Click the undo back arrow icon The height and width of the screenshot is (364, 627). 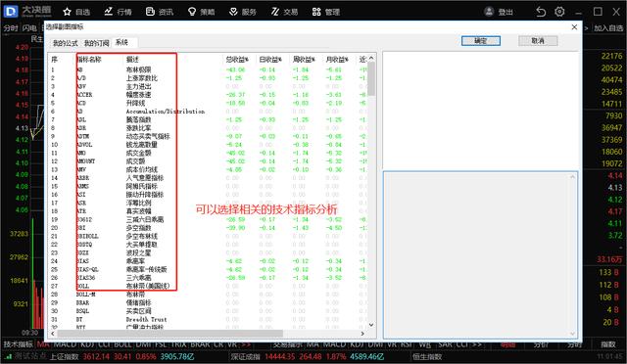click(541, 12)
